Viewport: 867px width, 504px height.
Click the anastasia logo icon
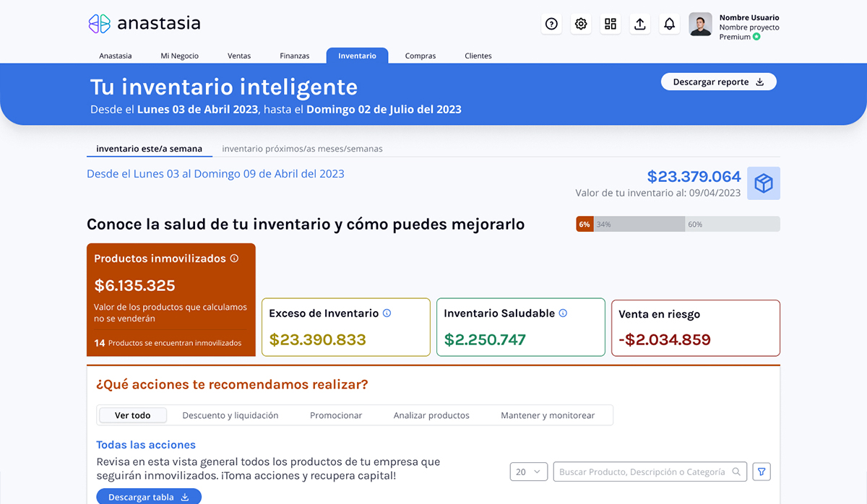click(x=99, y=24)
